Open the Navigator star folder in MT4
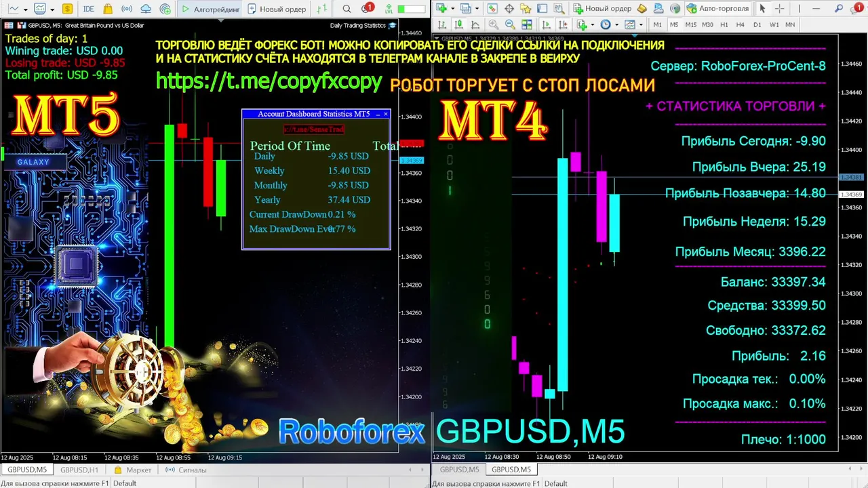The width and height of the screenshot is (868, 488). tap(526, 8)
